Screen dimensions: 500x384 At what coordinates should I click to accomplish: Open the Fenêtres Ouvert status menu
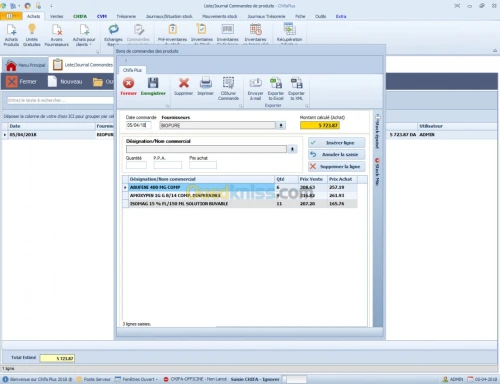136,379
